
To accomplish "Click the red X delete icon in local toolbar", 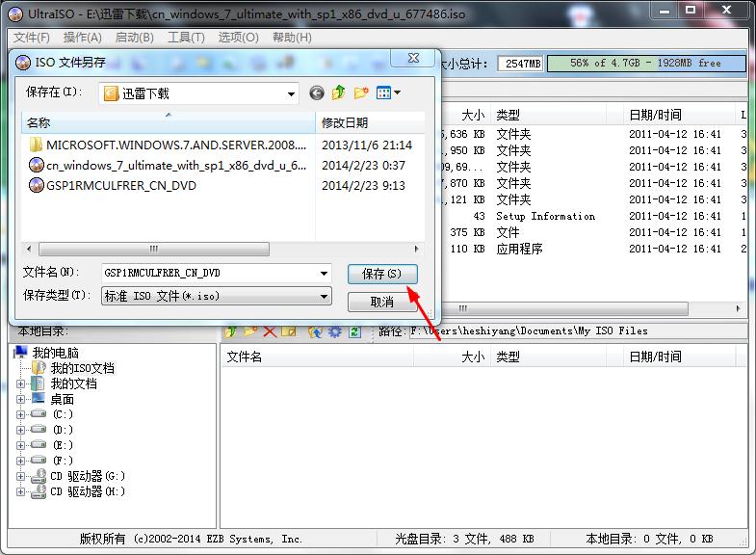I will coord(270,331).
